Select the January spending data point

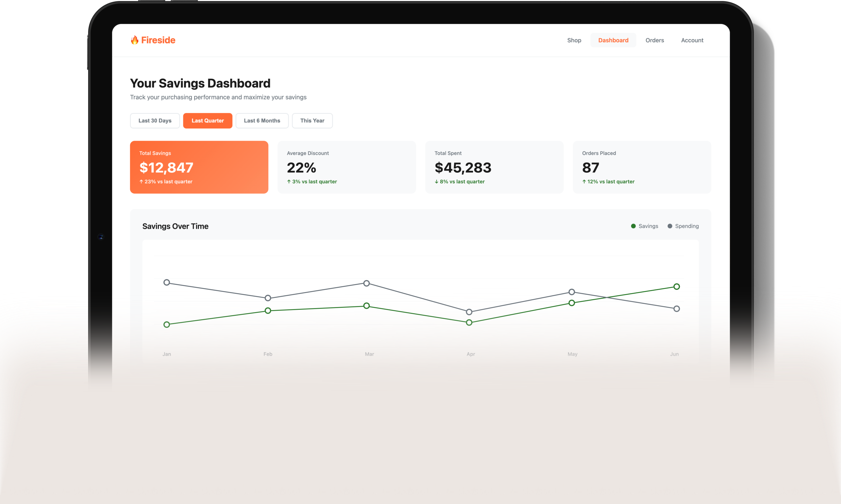click(x=166, y=283)
